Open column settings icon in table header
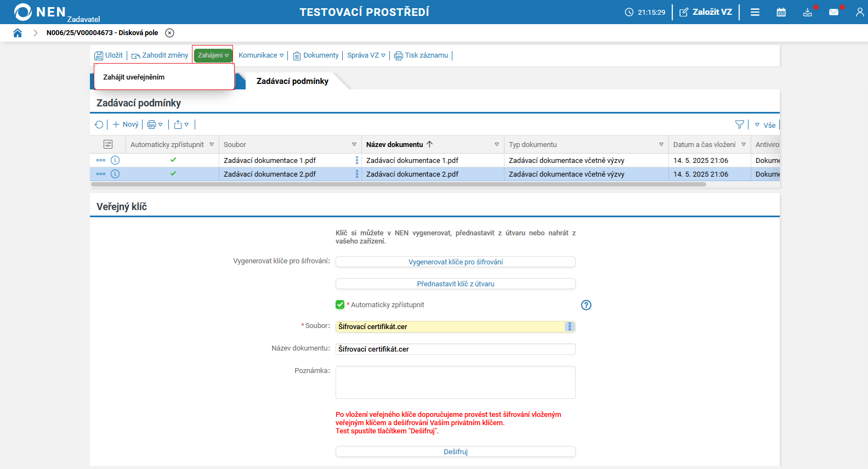 [x=108, y=144]
